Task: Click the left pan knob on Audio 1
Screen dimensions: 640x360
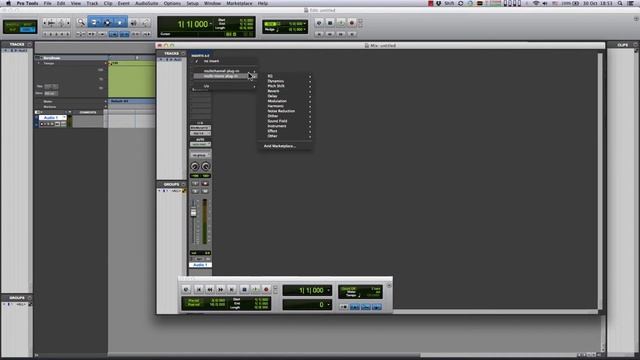Action: [x=195, y=166]
